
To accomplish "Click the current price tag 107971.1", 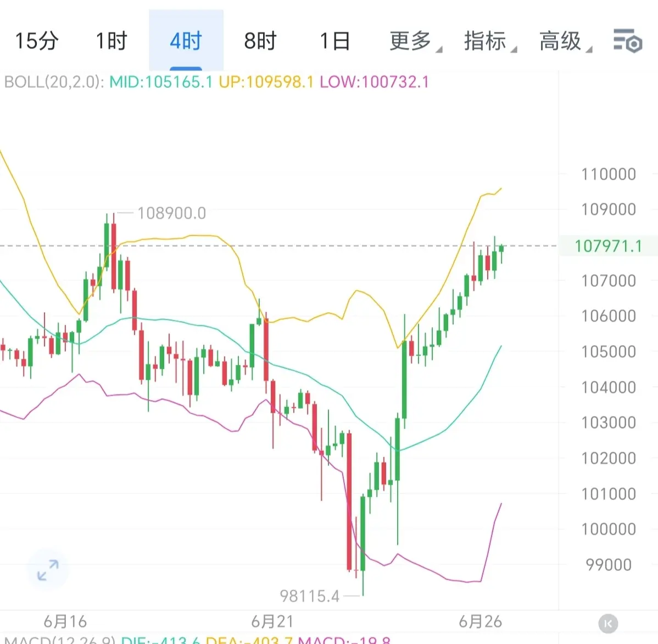I will [x=608, y=246].
